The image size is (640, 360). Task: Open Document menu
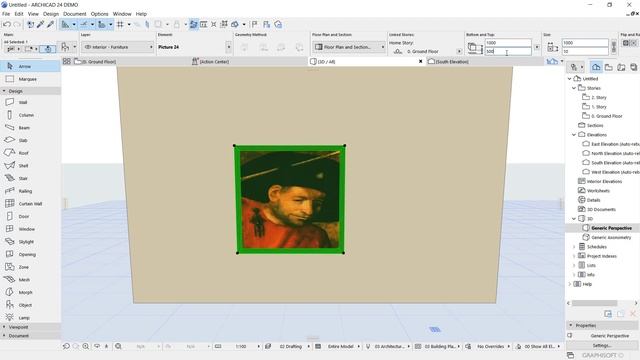pyautogui.click(x=75, y=14)
